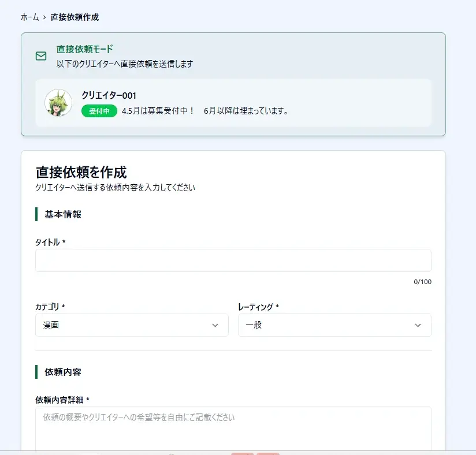476x455 pixels.
Task: Change the rating from 一般
Action: pyautogui.click(x=334, y=325)
